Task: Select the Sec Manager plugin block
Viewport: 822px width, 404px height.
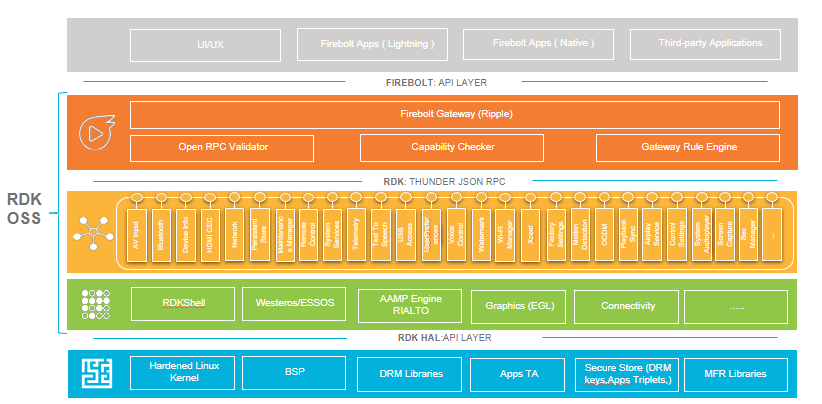Action: [x=748, y=235]
